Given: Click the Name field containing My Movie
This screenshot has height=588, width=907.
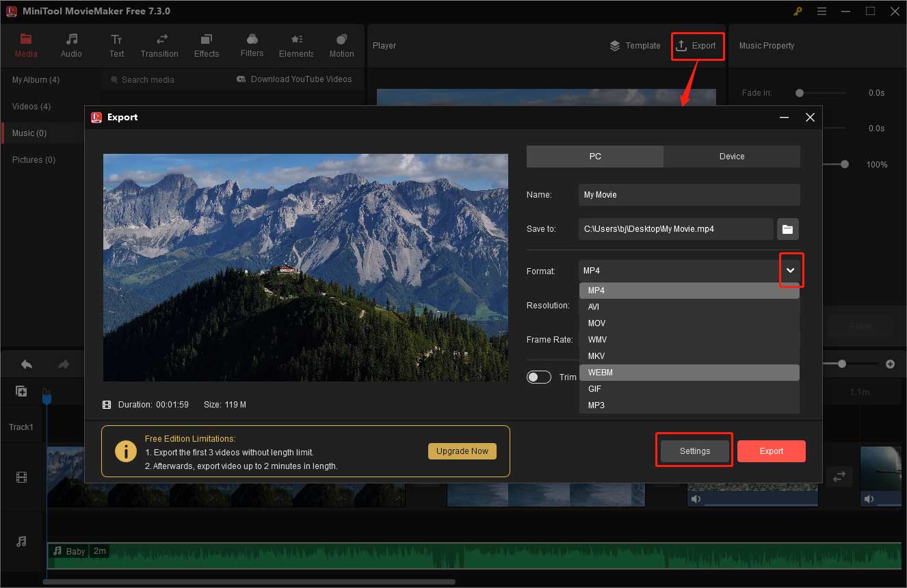Looking at the screenshot, I should (689, 195).
